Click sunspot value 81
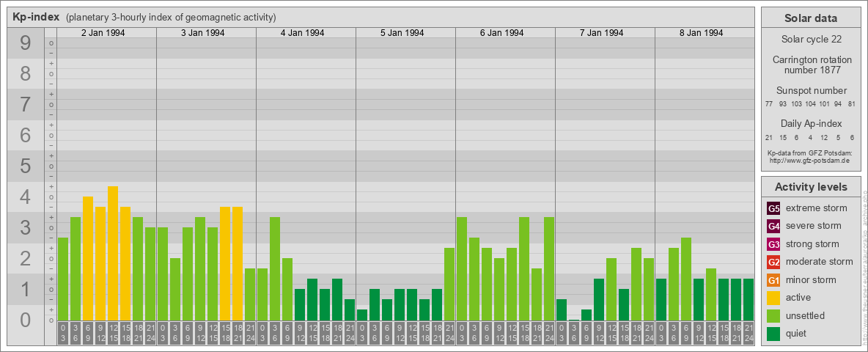Viewport: 868px width, 352px height. (852, 104)
